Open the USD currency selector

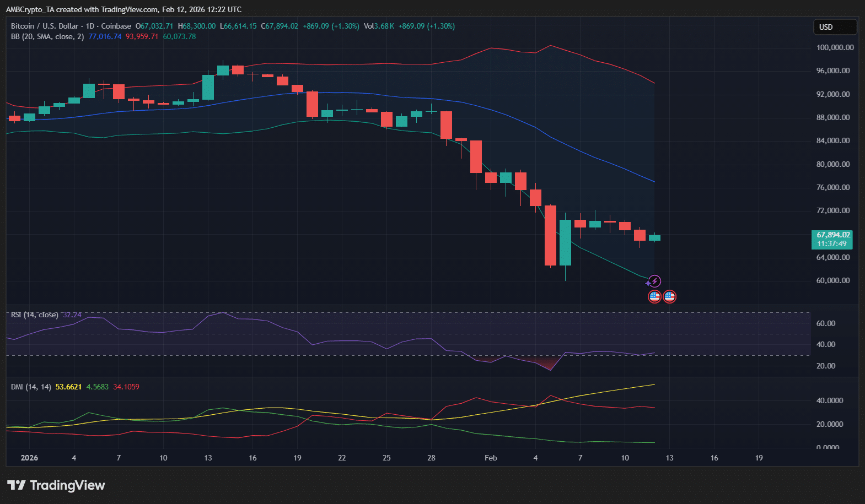[835, 27]
